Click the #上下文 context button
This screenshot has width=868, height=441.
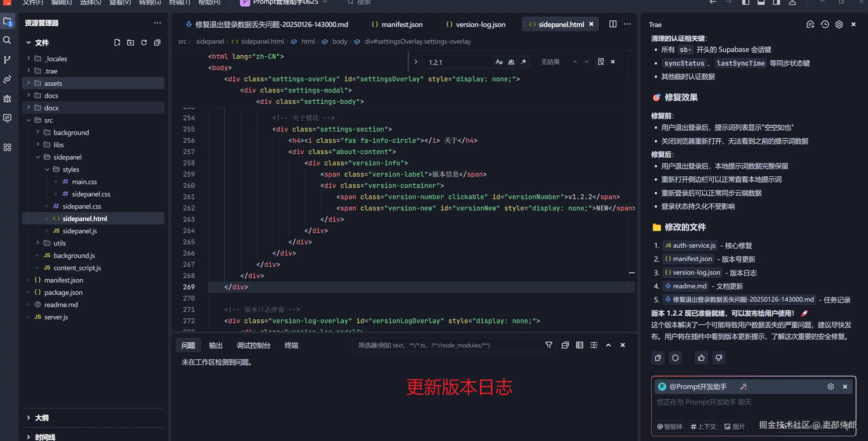coord(703,426)
